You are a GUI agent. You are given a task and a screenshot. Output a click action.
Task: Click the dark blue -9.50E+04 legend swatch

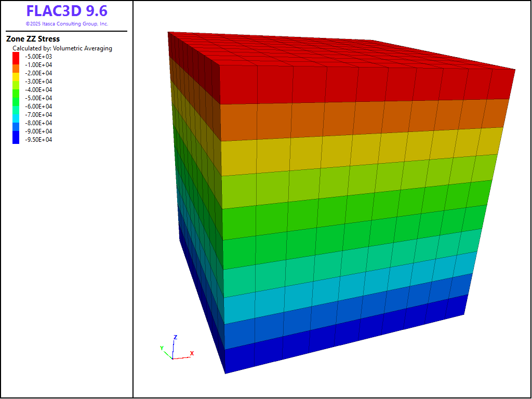pos(16,139)
